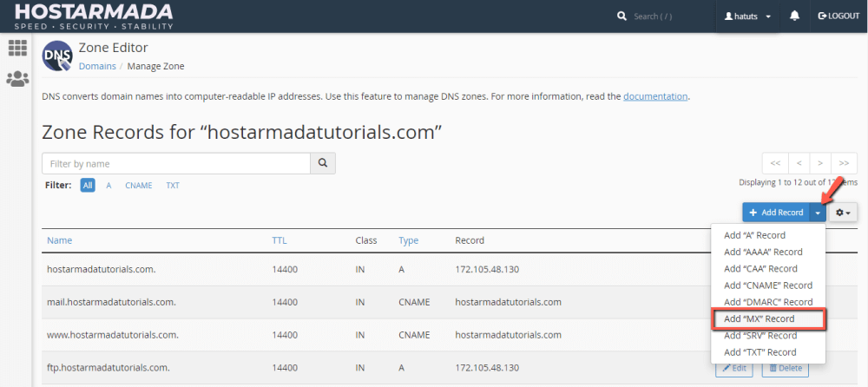Delete the ftp.hostarmadatutorials.com record
868x387 pixels.
point(785,368)
